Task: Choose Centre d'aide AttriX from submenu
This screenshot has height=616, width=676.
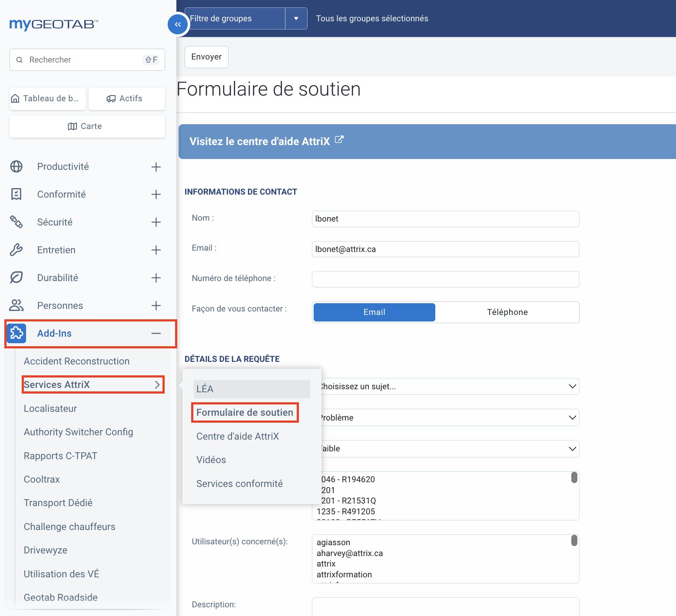Action: (238, 436)
